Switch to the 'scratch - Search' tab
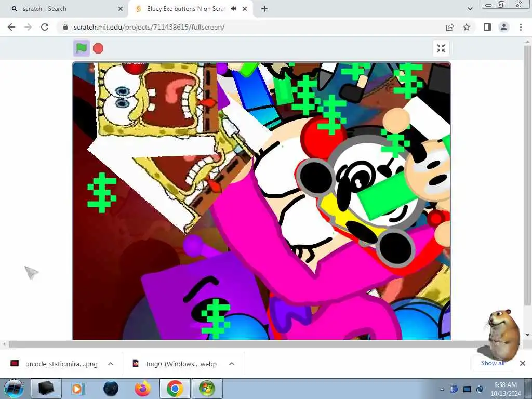This screenshot has width=532, height=399. [x=64, y=9]
